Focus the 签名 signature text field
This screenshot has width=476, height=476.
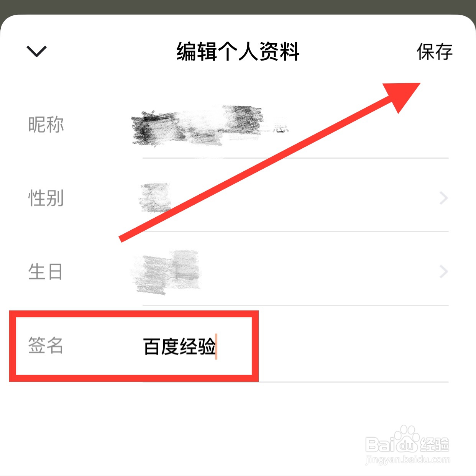click(295, 346)
